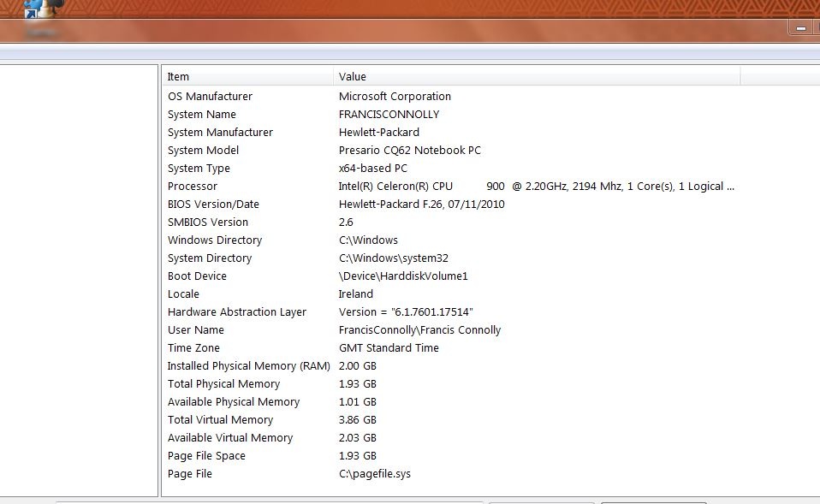Click the Microsoft Corporation value

[395, 96]
